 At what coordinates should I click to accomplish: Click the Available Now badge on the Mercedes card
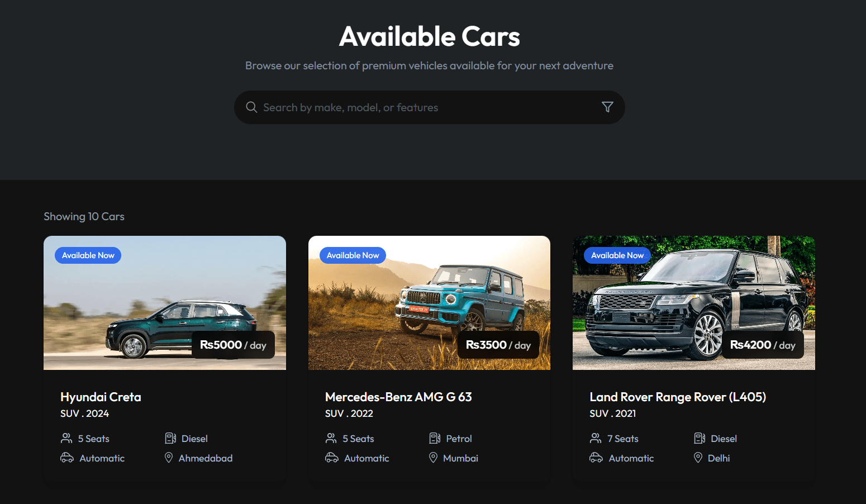[x=352, y=255]
